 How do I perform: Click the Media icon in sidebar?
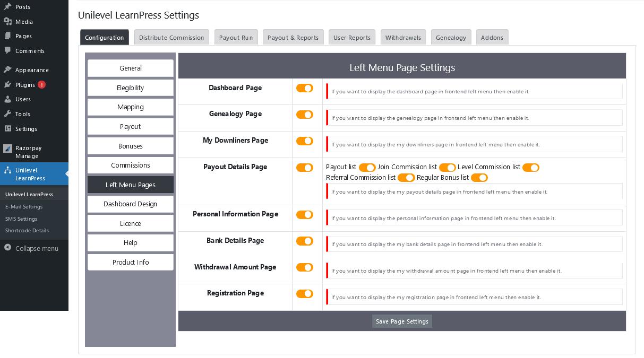point(7,22)
